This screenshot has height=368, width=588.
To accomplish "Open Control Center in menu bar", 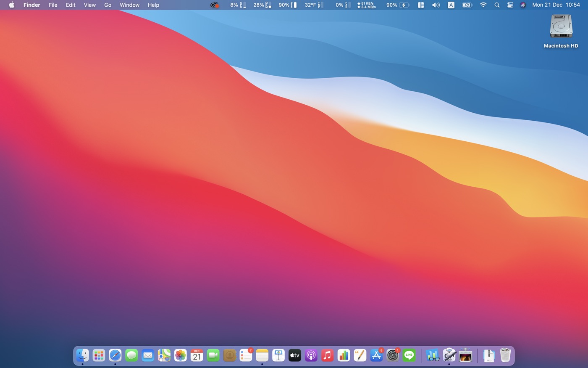I will [510, 5].
